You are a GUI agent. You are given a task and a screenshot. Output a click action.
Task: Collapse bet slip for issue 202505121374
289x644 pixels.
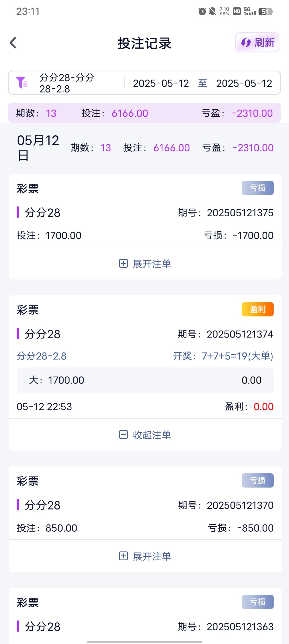pos(152,435)
